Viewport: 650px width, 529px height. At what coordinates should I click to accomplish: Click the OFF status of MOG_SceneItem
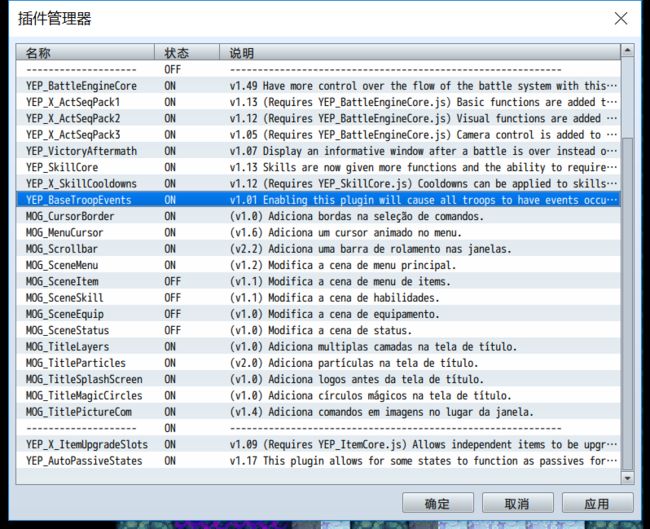172,281
